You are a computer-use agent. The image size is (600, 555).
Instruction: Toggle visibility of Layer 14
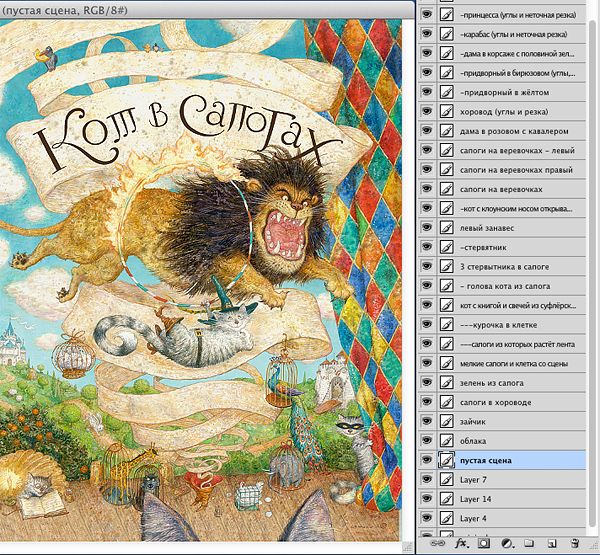tap(426, 499)
